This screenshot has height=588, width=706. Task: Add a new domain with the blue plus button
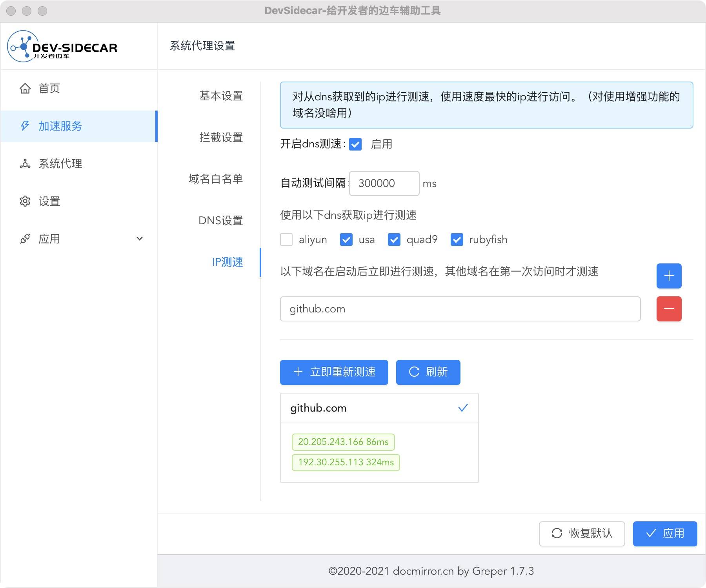[x=669, y=276]
